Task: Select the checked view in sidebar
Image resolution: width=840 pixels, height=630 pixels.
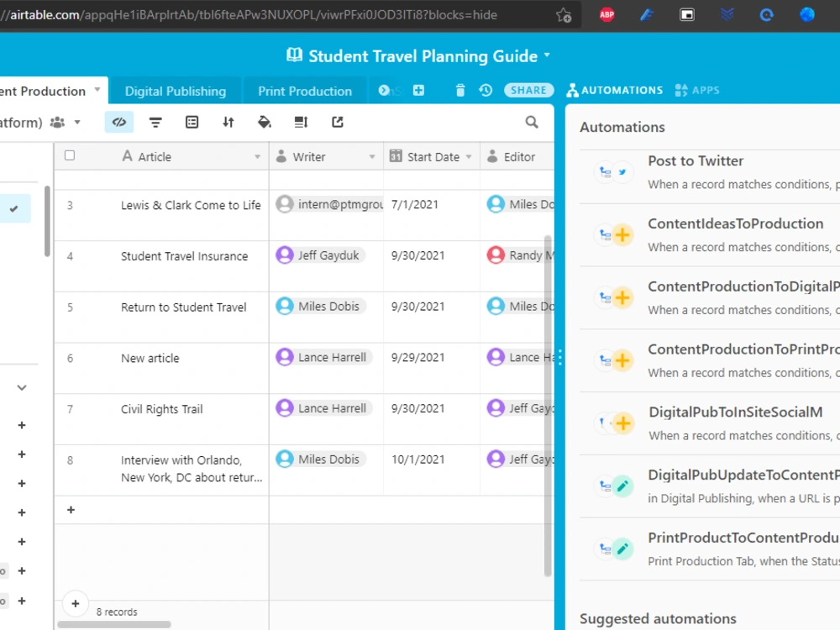Action: point(15,208)
